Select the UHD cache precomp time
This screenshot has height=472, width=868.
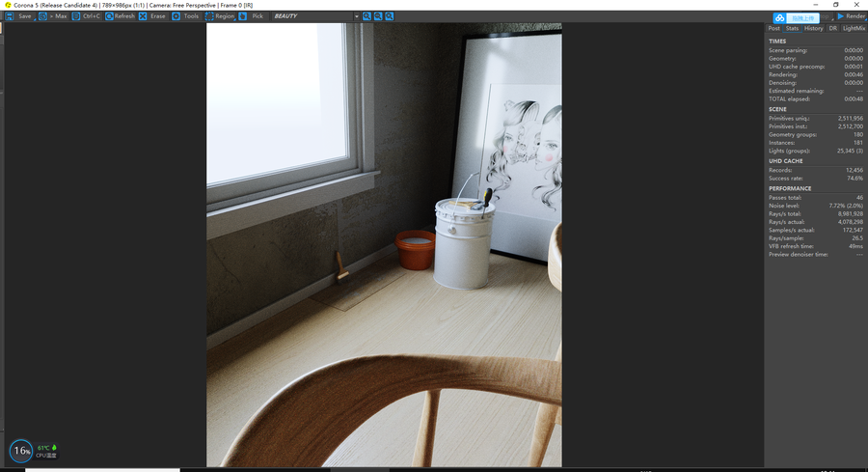[x=854, y=67]
